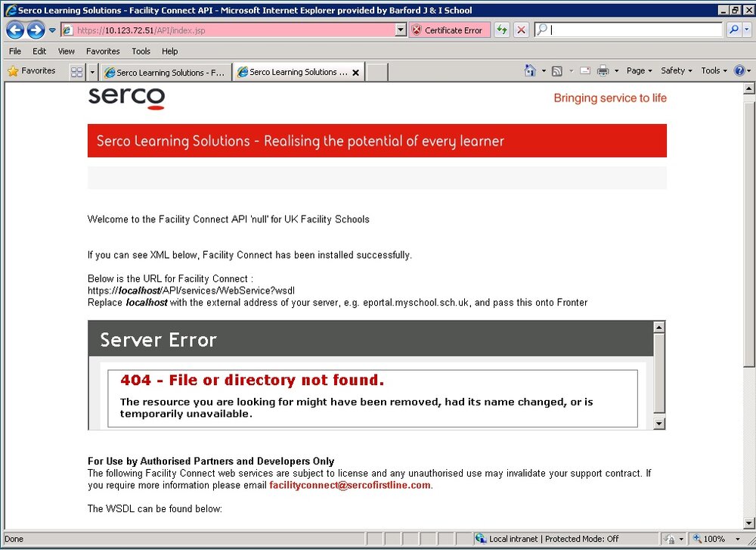
Task: Open the Print options dropdown arrow
Action: tap(616, 71)
